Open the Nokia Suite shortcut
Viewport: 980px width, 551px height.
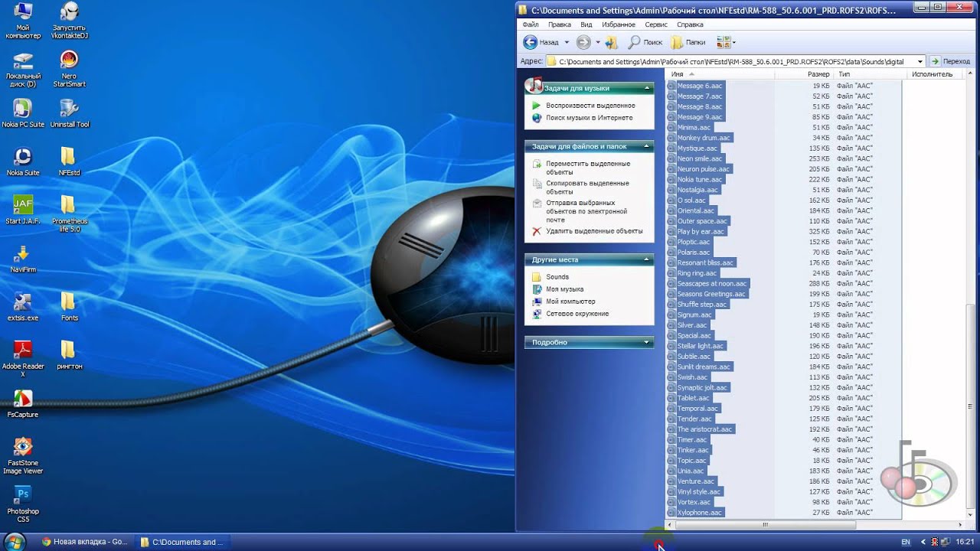(x=23, y=161)
